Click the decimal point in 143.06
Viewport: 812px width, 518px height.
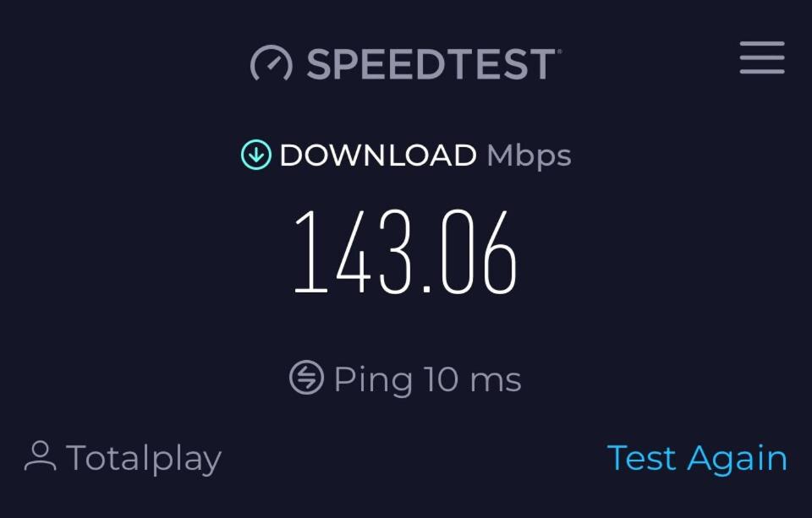(x=426, y=289)
